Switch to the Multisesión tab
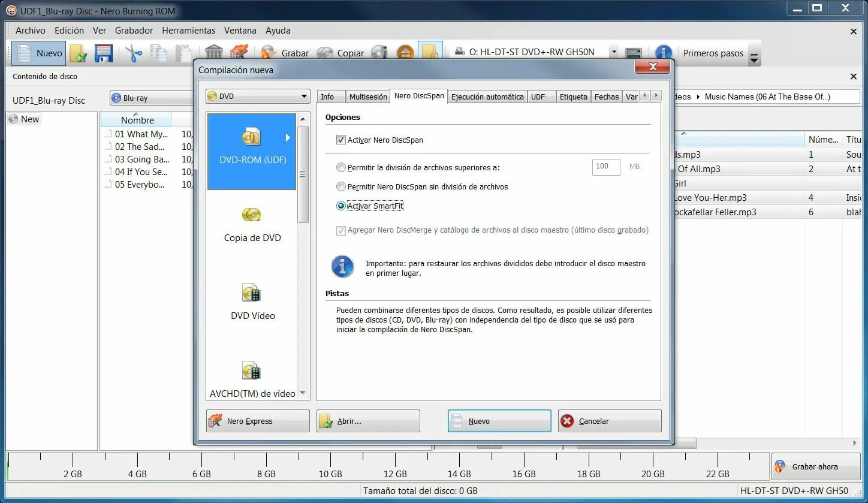Image resolution: width=868 pixels, height=503 pixels. point(367,97)
